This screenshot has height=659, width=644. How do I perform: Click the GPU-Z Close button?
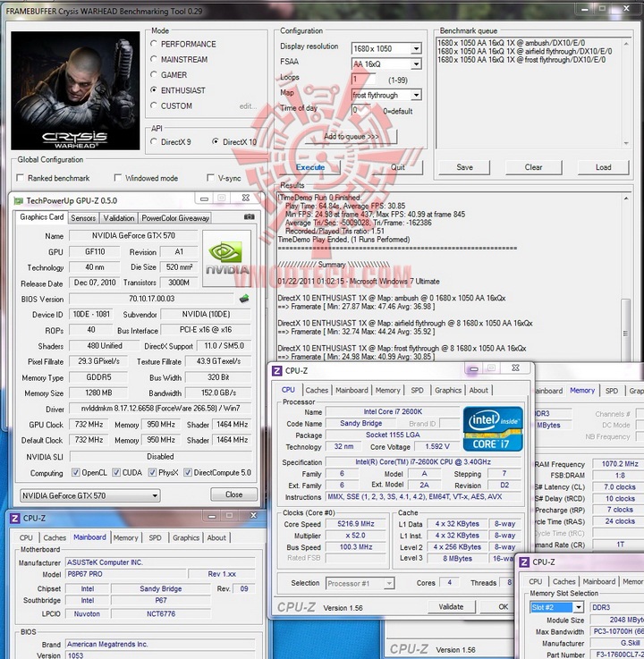233,494
